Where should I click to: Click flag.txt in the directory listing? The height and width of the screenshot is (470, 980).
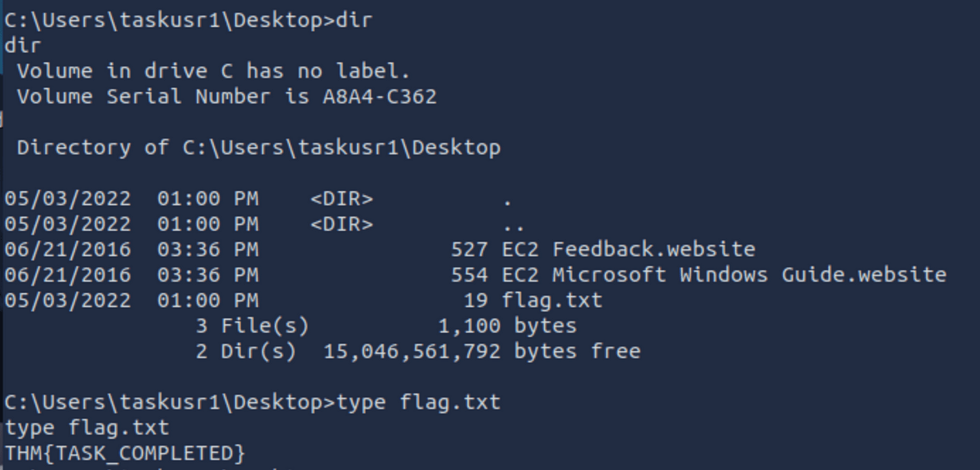click(552, 300)
